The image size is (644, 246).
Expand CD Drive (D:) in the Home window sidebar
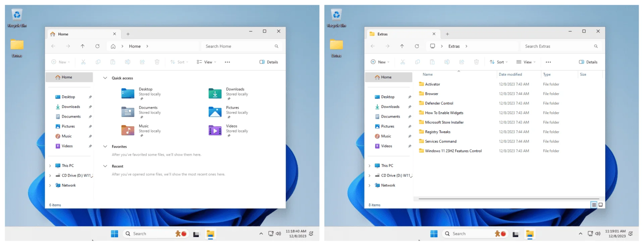[50, 176]
